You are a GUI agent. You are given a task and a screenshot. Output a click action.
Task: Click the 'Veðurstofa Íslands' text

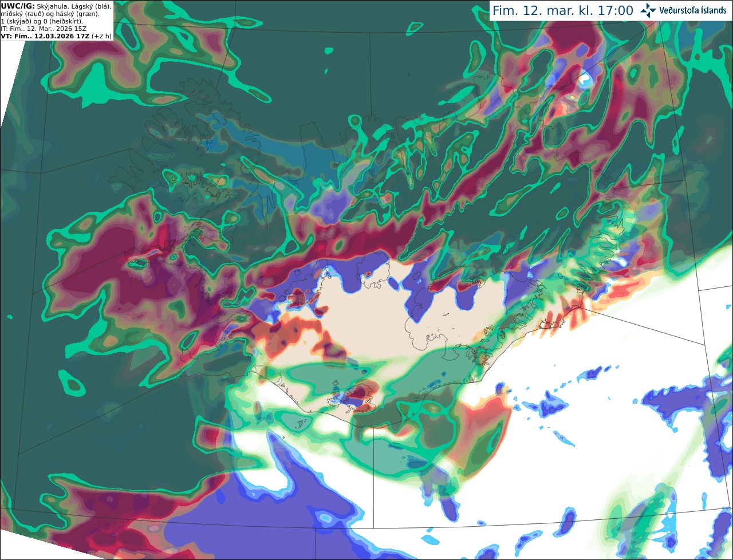click(693, 10)
